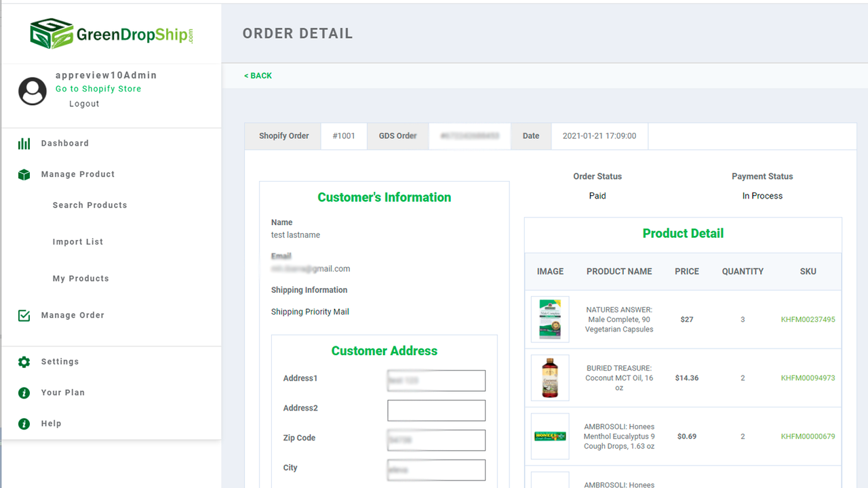
Task: Open Settings using the gear icon
Action: coord(24,361)
